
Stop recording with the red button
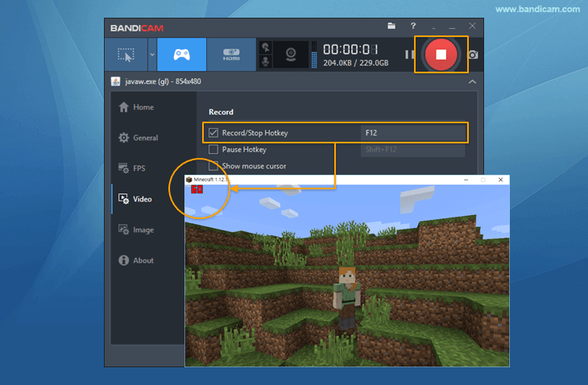coord(441,54)
